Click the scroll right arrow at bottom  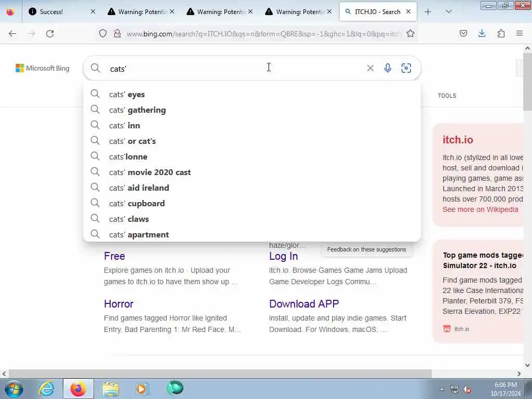pos(519,374)
